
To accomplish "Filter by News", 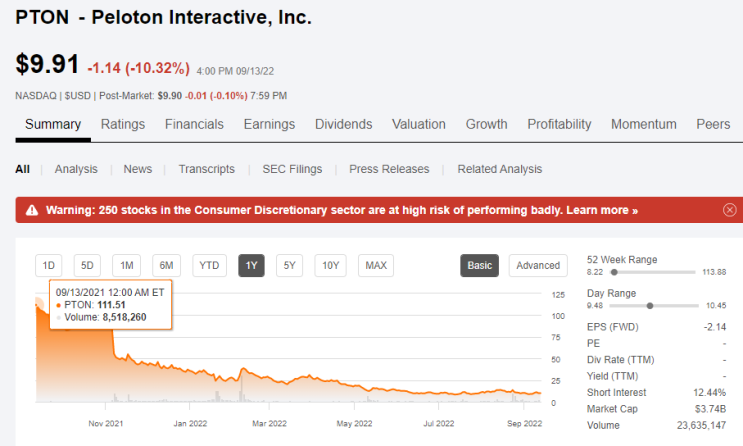I will point(138,169).
